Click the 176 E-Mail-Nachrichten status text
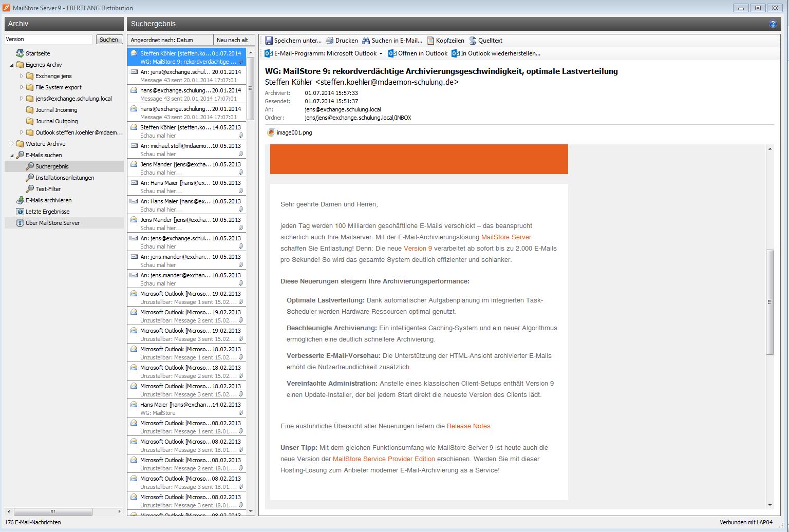Viewport: 789px width, 532px height. [x=33, y=522]
